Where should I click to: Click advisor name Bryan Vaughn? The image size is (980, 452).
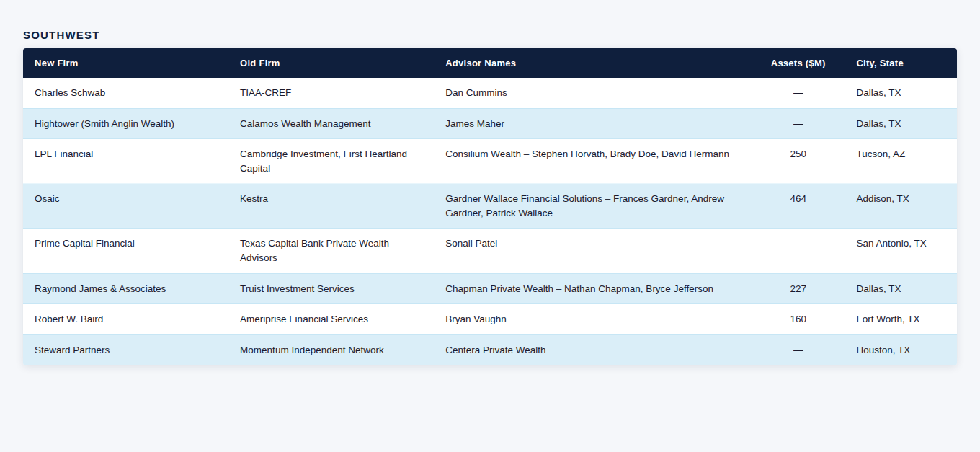coord(476,319)
